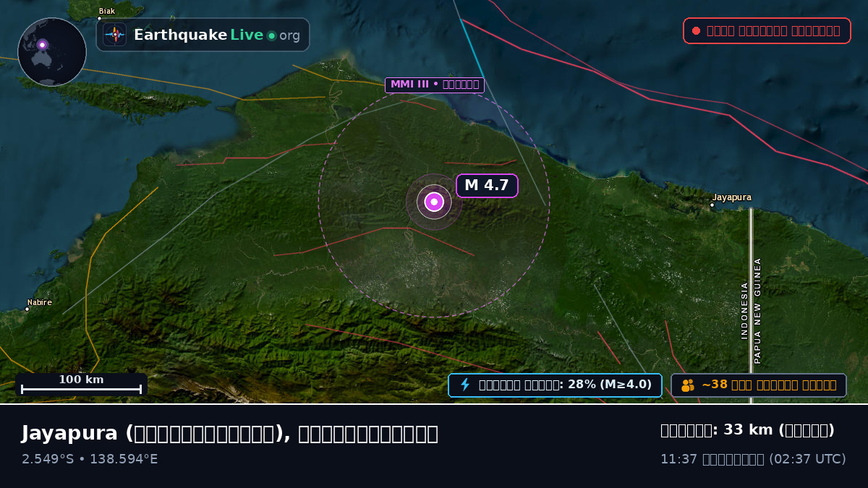Click the coordinates "2.549°S • 138.594°E"

click(90, 459)
